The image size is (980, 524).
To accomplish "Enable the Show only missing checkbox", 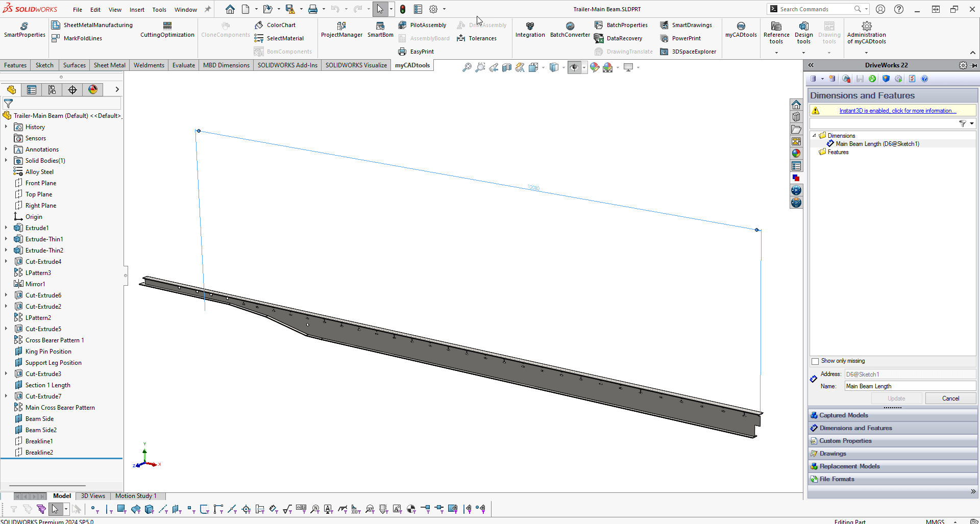I will (x=815, y=361).
